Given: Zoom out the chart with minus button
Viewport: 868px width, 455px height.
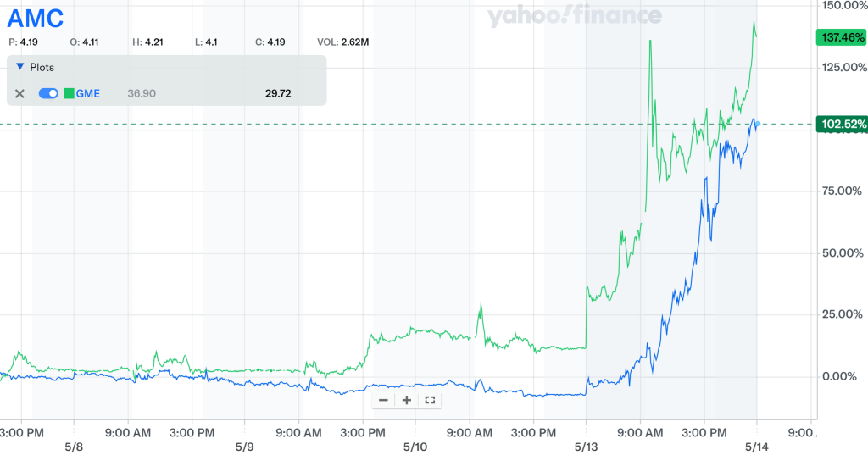Looking at the screenshot, I should tap(384, 400).
